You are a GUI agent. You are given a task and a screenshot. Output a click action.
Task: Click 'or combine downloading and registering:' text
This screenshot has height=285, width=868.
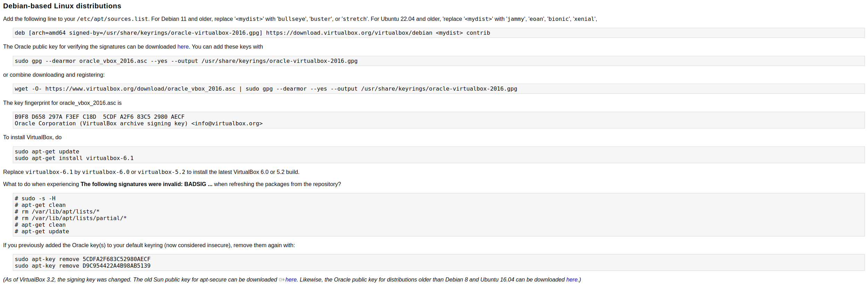click(54, 75)
